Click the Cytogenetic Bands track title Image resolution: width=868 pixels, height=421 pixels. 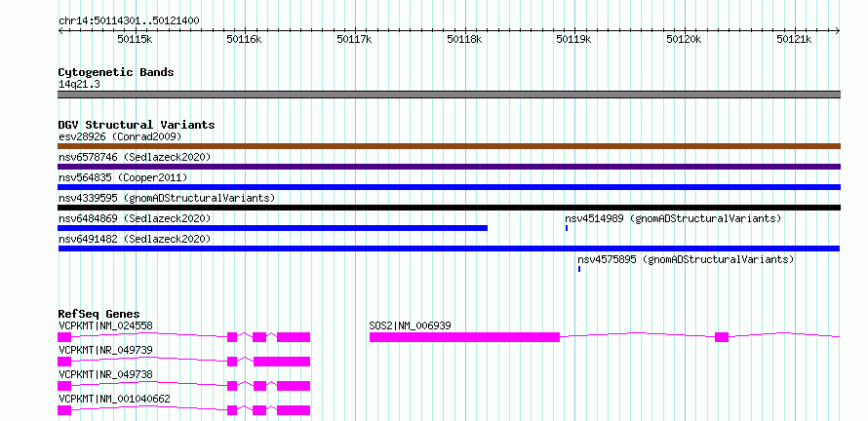[x=116, y=72]
